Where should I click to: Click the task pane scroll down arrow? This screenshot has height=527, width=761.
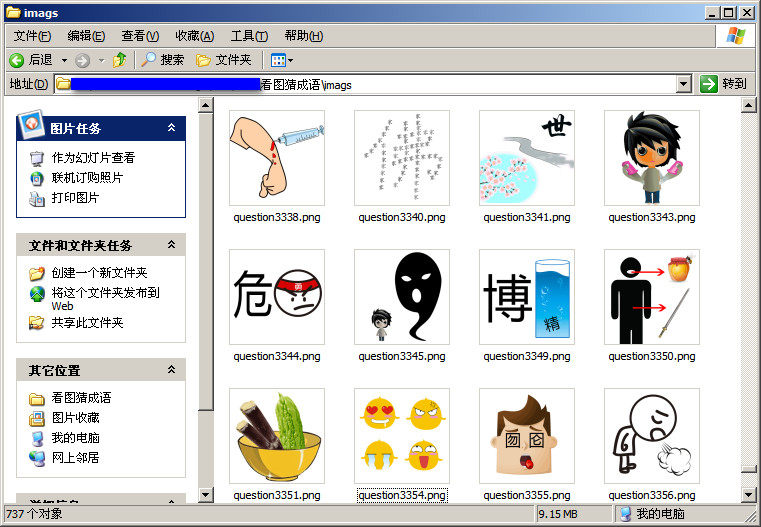[x=206, y=495]
